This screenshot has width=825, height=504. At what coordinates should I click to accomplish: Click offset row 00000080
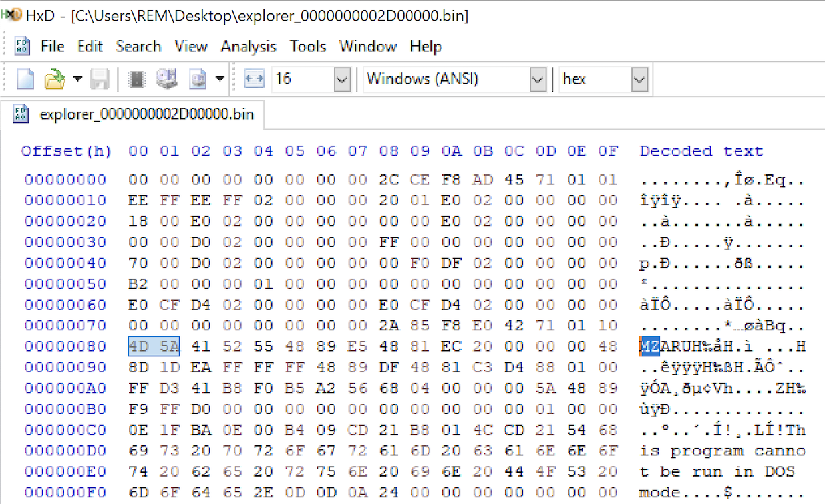click(x=65, y=346)
